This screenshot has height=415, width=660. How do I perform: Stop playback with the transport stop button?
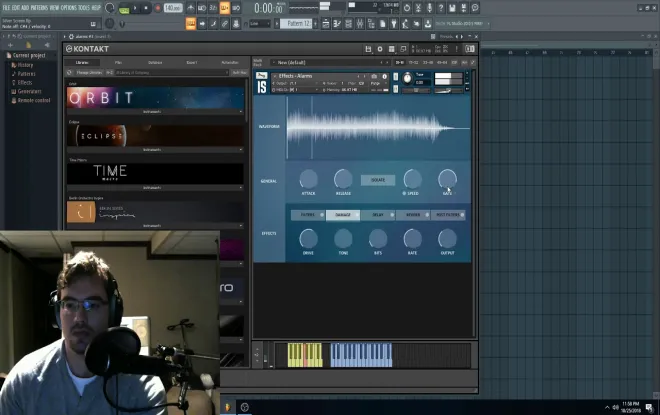[x=146, y=8]
